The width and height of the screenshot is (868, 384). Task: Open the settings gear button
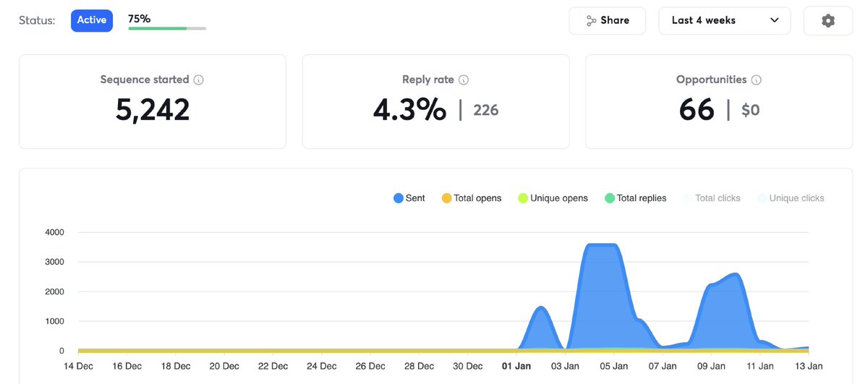tap(828, 21)
